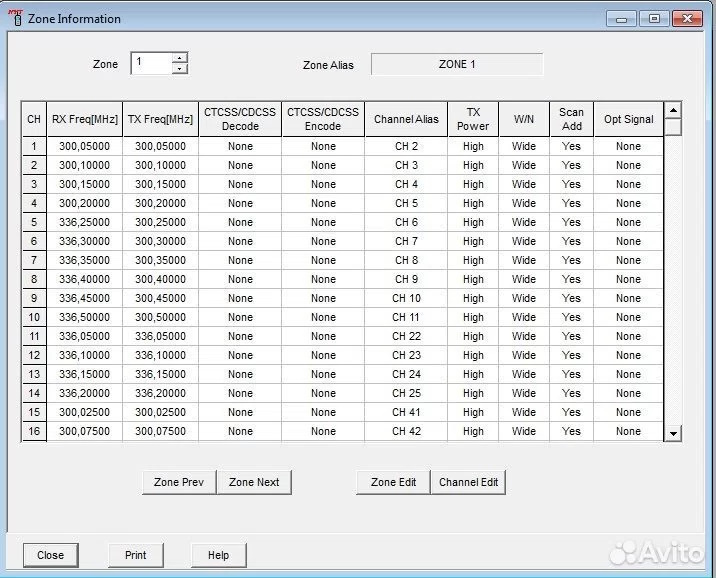Viewport: 716px width, 578px height.
Task: Select row header for channel 1
Action: click(34, 146)
